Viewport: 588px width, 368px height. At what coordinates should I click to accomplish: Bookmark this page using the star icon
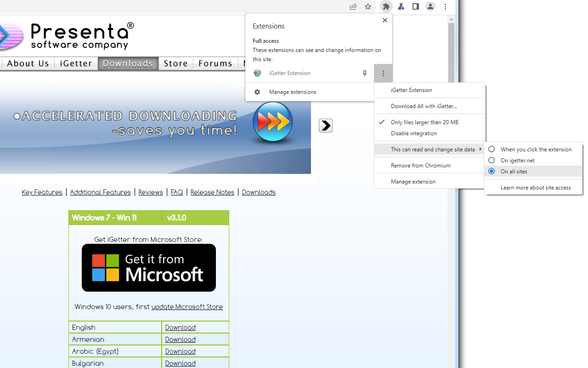pyautogui.click(x=368, y=6)
